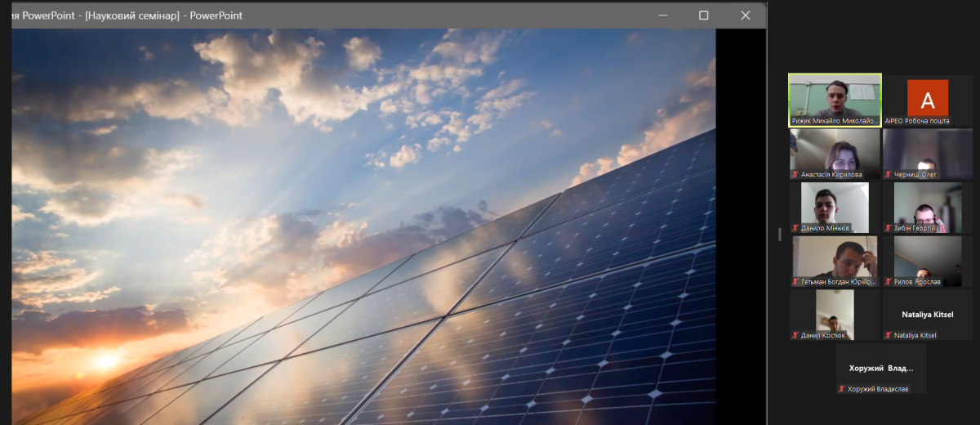
Task: Click muted mic icon next to Черниш Олег
Action: [888, 175]
